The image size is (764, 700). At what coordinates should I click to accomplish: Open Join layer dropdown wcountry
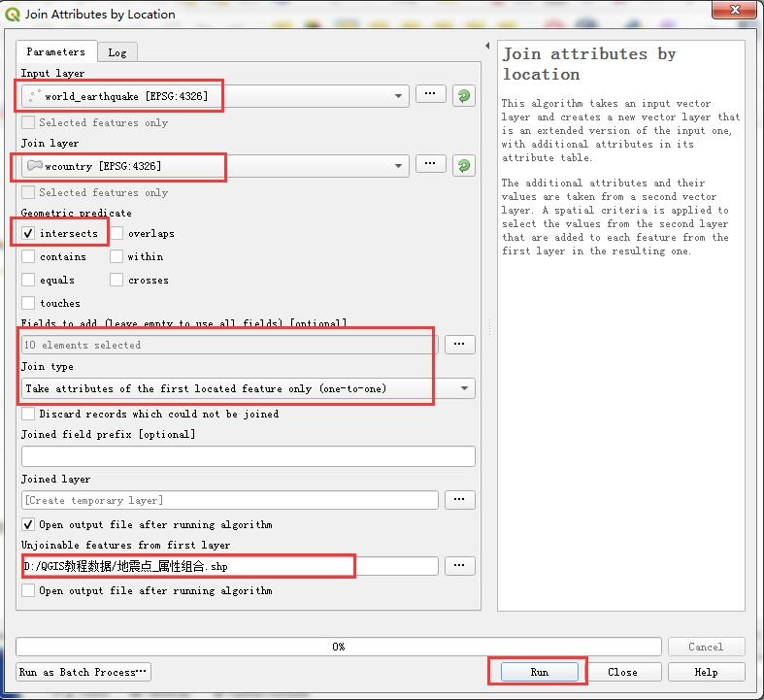215,166
